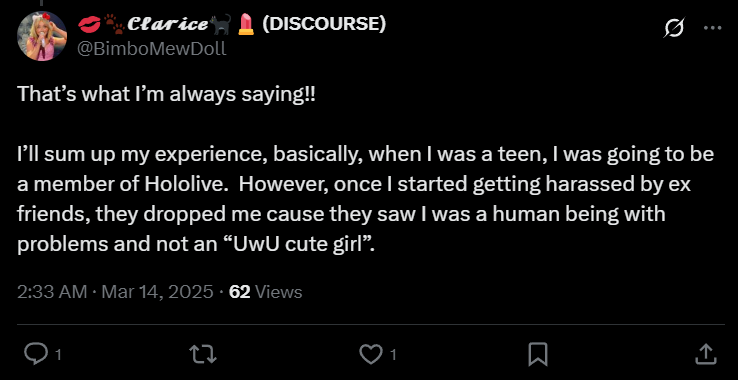Click the (DISCOURSE) label in the name
This screenshot has height=380, width=738.
[324, 24]
